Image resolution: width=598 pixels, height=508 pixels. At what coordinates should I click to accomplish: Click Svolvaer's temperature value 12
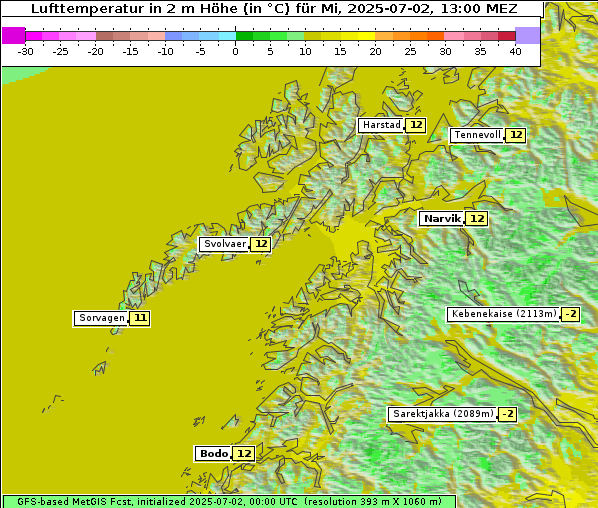pos(261,244)
